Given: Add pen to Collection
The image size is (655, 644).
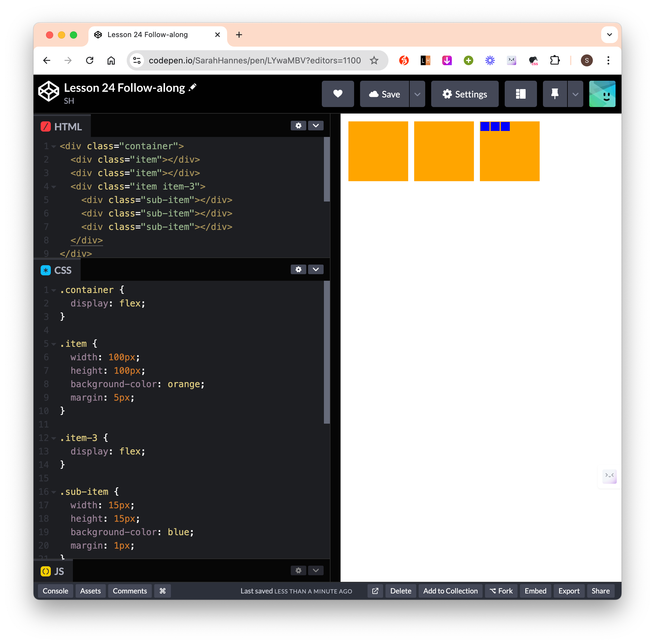Looking at the screenshot, I should [450, 591].
